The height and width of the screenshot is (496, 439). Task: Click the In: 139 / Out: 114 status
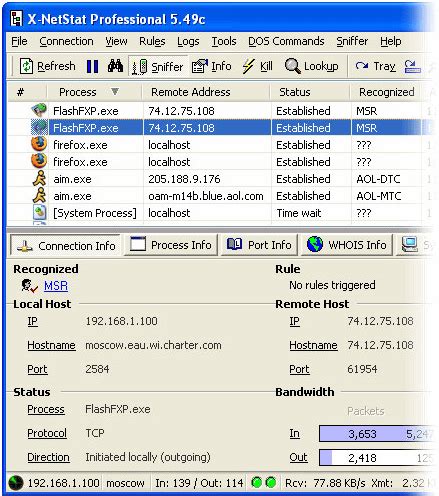199,483
